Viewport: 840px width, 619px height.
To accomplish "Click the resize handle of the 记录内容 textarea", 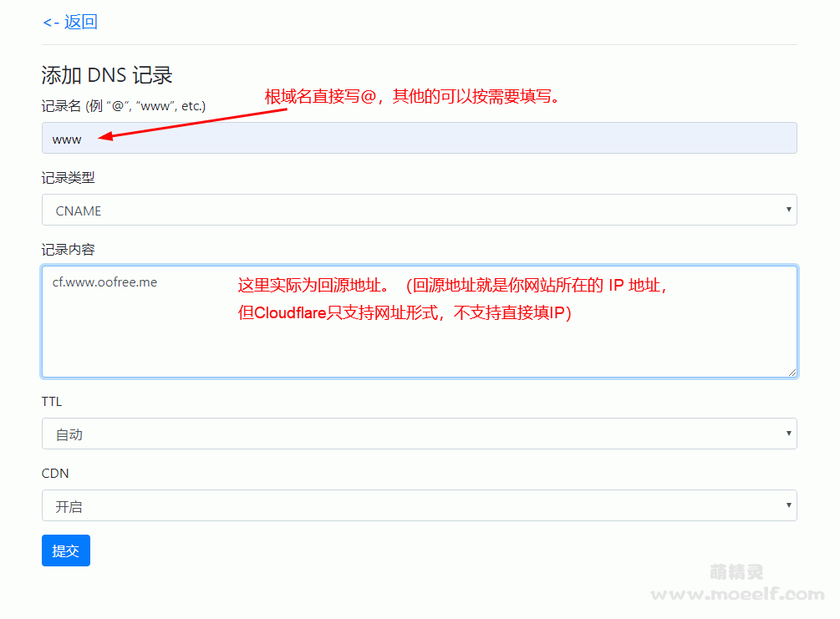I will click(791, 371).
